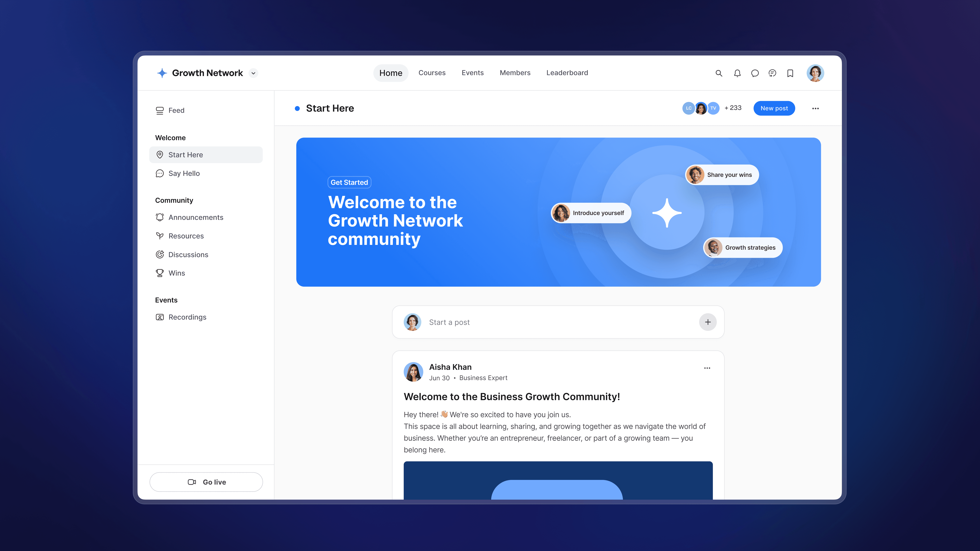The width and height of the screenshot is (980, 551).
Task: Click the Resources sprout icon
Action: point(160,236)
